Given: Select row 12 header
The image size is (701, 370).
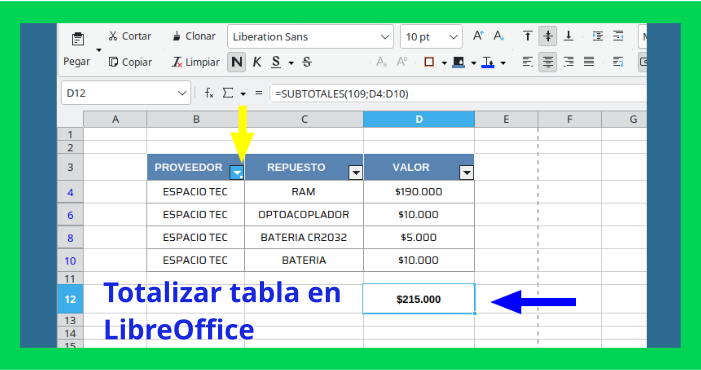Looking at the screenshot, I should pyautogui.click(x=70, y=299).
